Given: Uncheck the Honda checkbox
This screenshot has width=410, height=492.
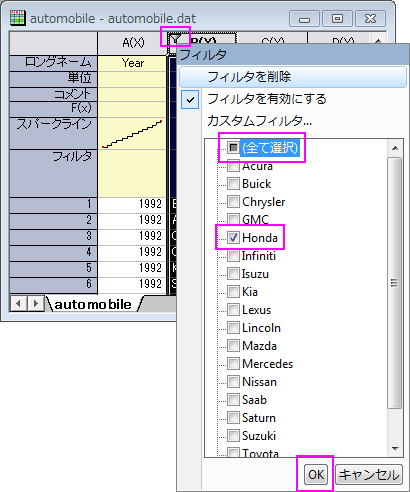Looking at the screenshot, I should [233, 237].
